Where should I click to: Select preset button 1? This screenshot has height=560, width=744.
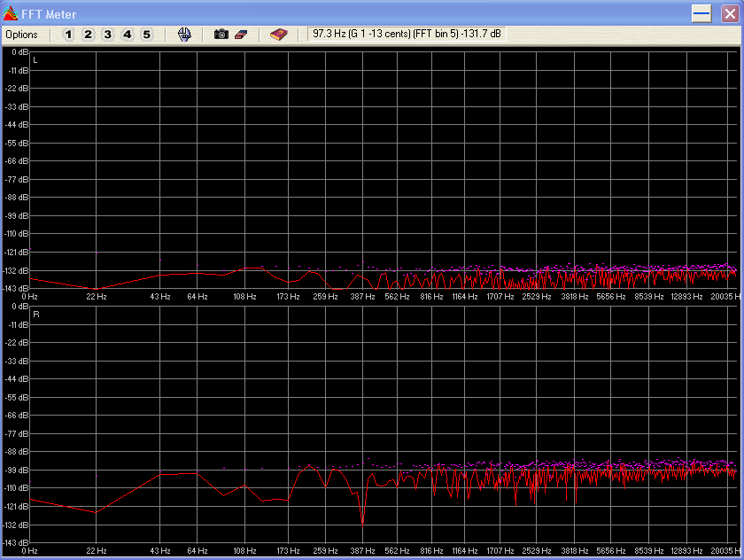(68, 35)
